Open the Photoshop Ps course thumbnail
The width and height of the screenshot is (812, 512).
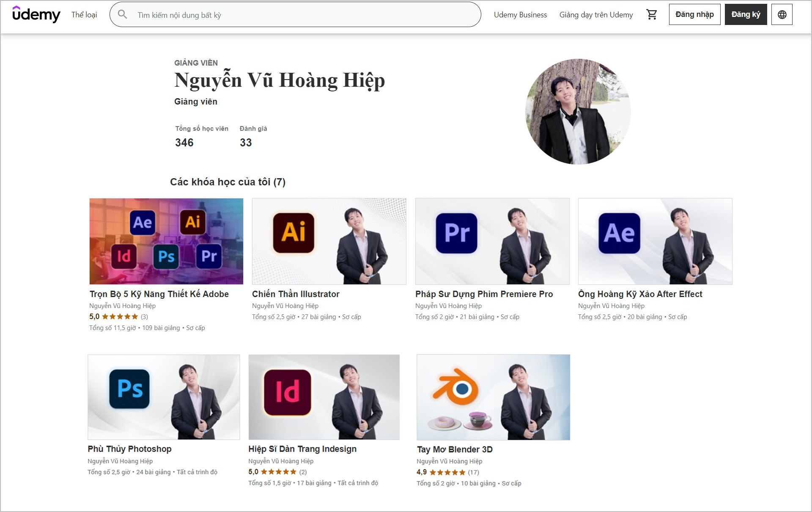164,397
